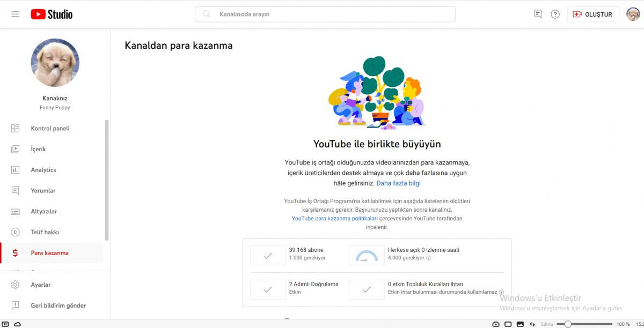Click the page actions code icon
The image size is (644, 328).
(x=532, y=324)
